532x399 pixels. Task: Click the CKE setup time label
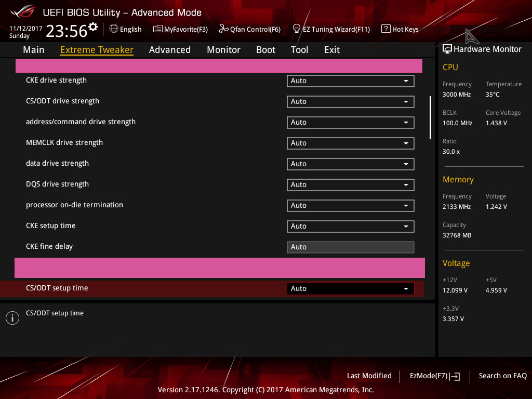50,225
